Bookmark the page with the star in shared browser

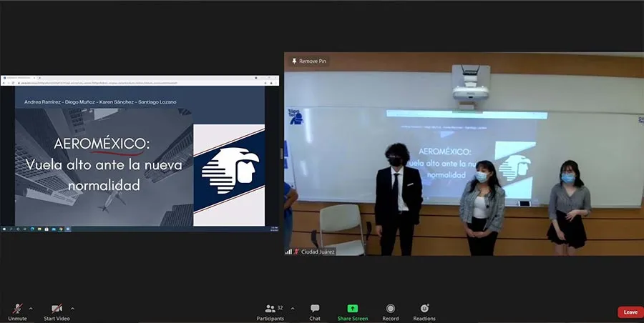pyautogui.click(x=265, y=83)
